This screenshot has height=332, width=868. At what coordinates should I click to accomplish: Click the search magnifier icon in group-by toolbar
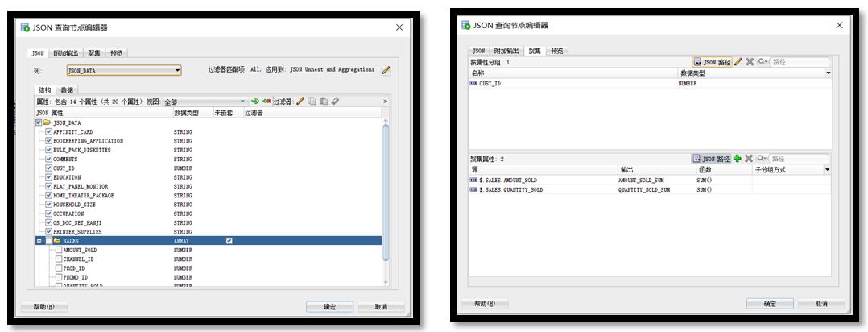(x=763, y=62)
